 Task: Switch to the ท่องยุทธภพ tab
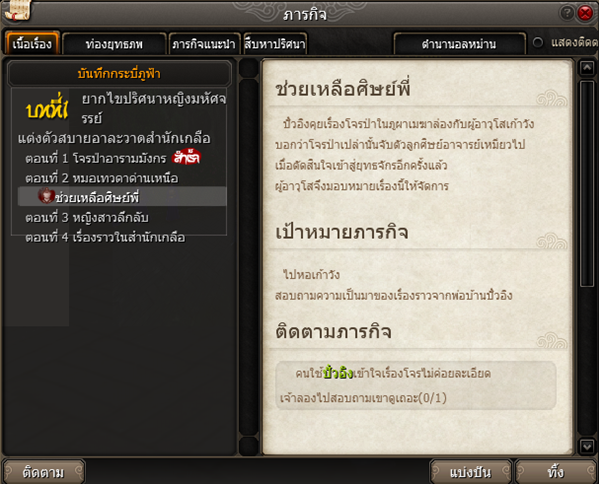point(114,44)
